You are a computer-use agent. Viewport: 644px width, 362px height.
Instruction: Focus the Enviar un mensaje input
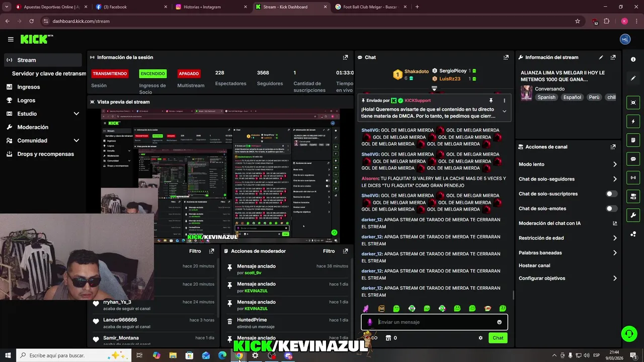click(435, 322)
